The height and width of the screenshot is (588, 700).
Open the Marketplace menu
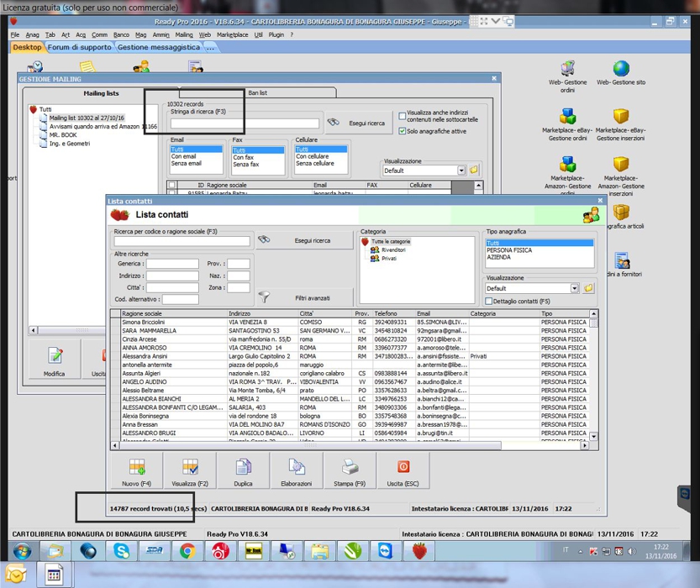coord(232,34)
